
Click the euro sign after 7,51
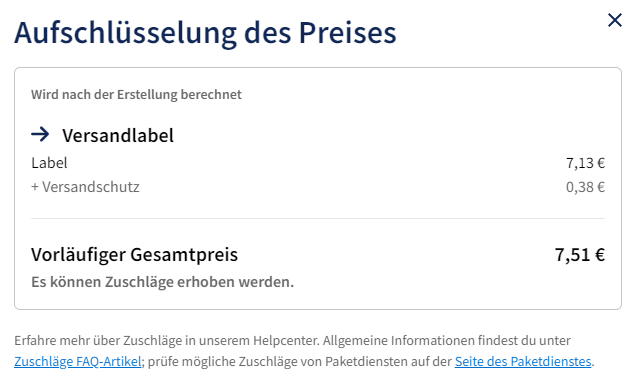[600, 255]
